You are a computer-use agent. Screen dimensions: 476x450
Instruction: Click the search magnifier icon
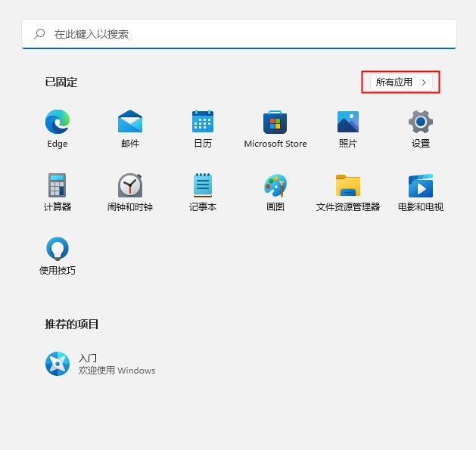click(x=39, y=34)
